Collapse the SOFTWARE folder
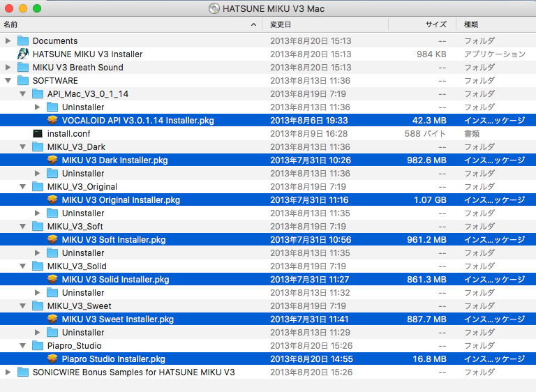The width and height of the screenshot is (536, 392). (x=8, y=81)
